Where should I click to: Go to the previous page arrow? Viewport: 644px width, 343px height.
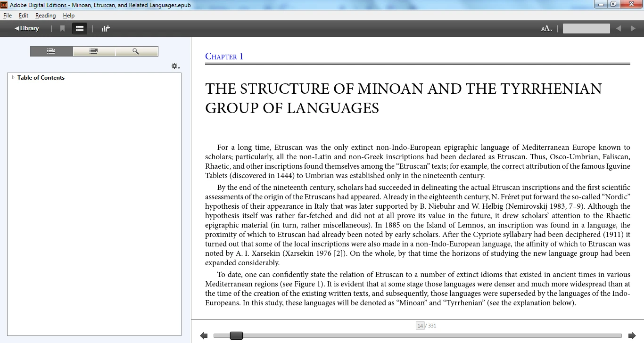204,335
